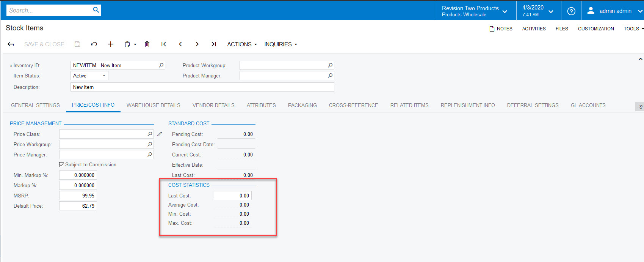Click the Save disk icon
Screen dimensions: 644x262
(x=77, y=44)
